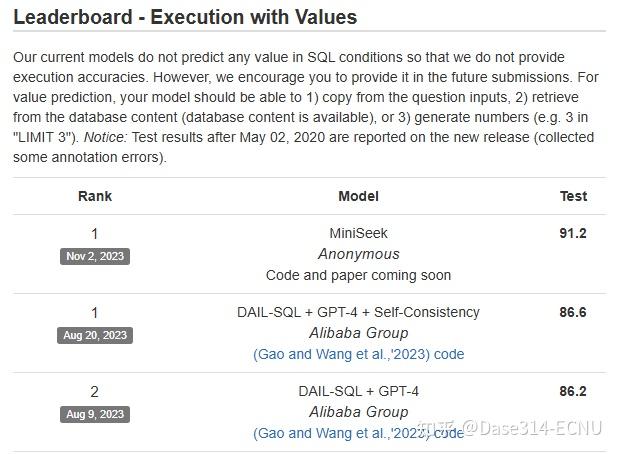Select the MiniSeek model name
The image size is (619, 454).
(358, 234)
